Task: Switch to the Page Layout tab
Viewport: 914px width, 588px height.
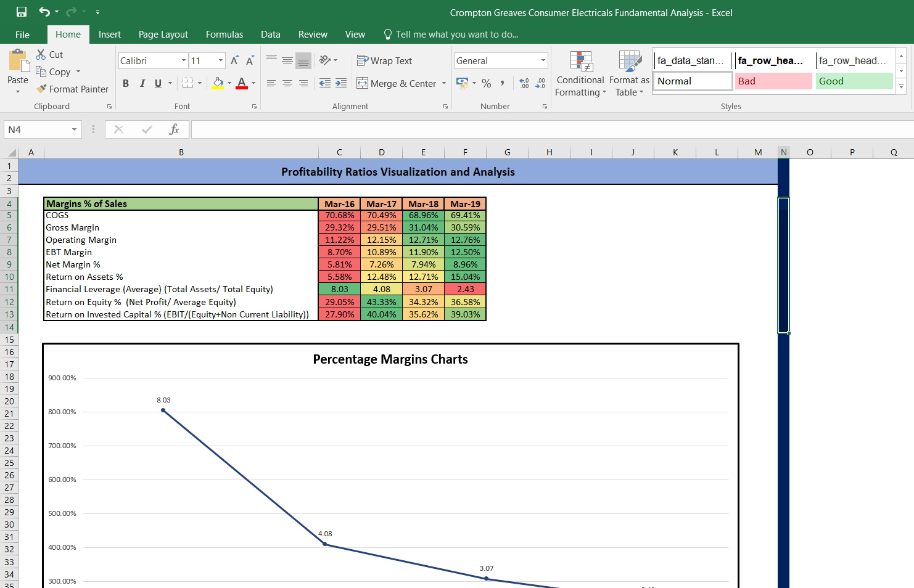Action: (163, 35)
